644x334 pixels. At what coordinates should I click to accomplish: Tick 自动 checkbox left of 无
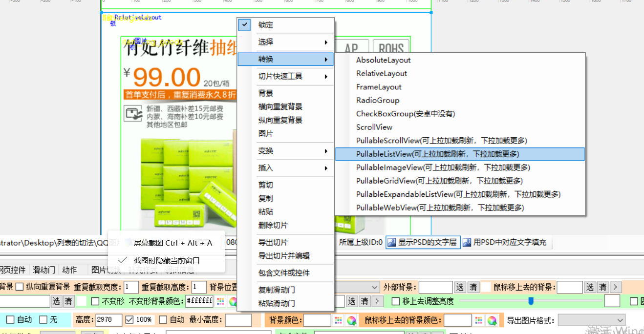pos(10,320)
